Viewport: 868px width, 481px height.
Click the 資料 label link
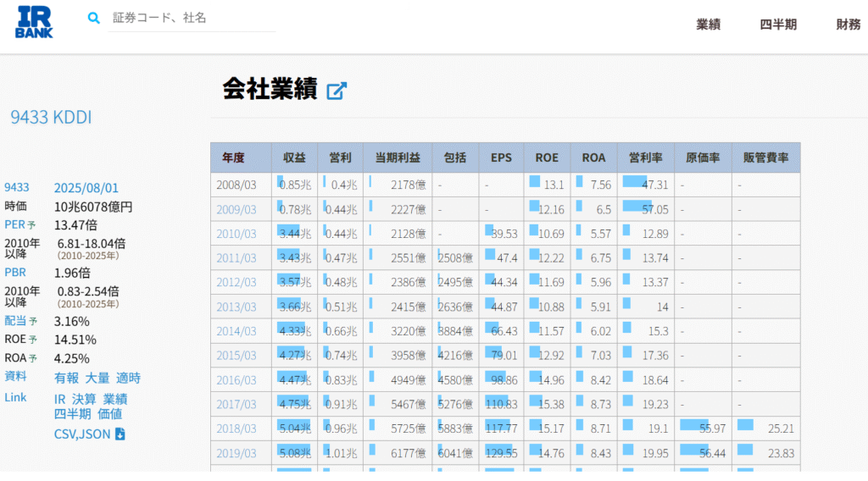[15, 376]
